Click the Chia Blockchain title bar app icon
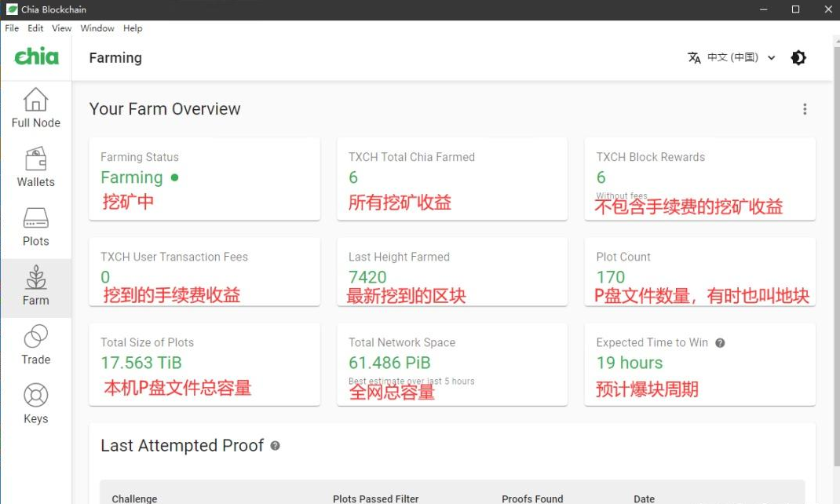840x504 pixels. coord(11,9)
